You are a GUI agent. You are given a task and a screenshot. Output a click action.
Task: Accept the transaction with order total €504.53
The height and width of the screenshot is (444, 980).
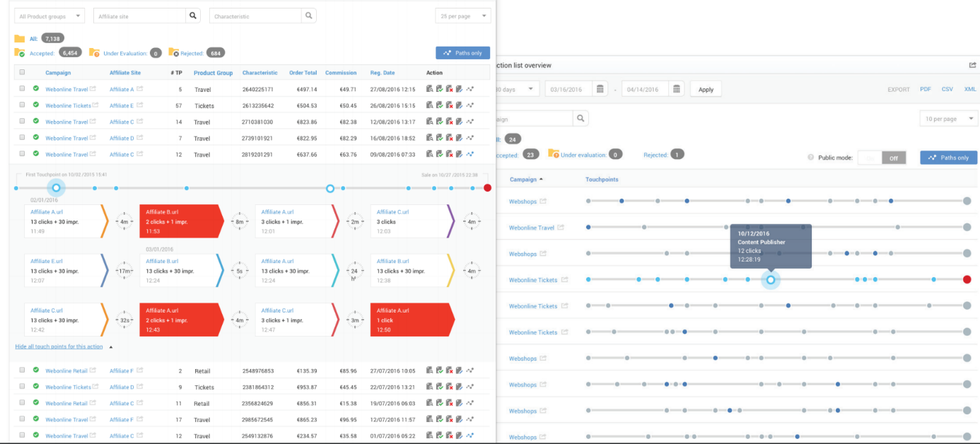click(439, 105)
